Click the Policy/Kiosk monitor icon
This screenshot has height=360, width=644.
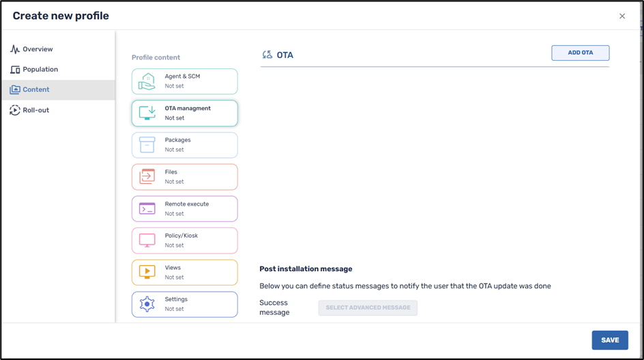147,240
